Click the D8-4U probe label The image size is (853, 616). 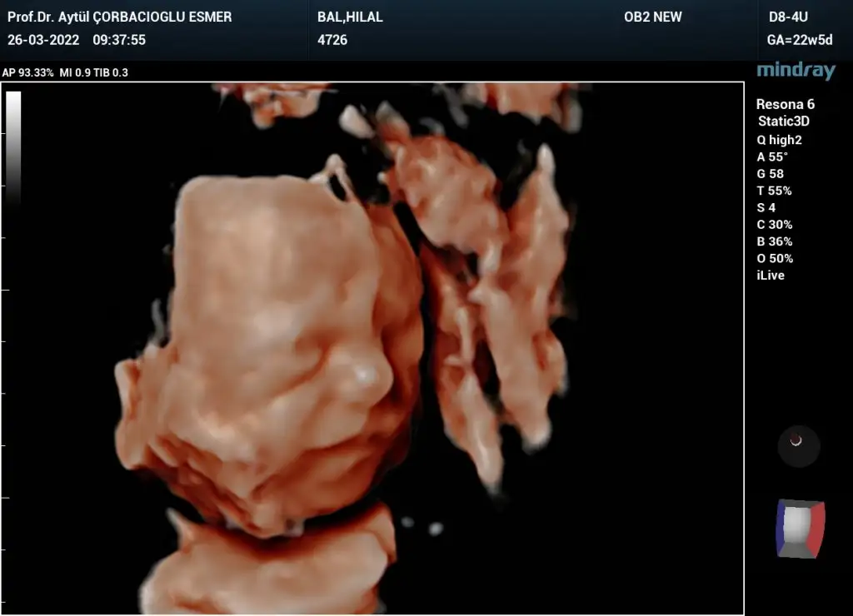[788, 17]
